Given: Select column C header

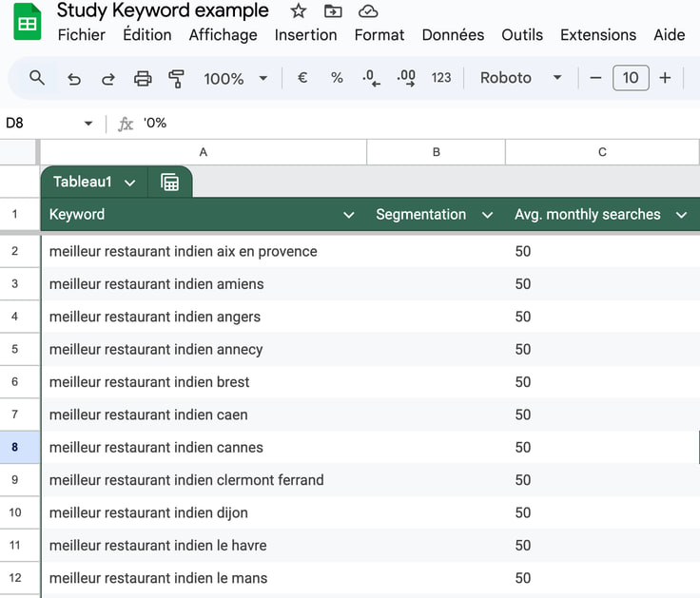Looking at the screenshot, I should pos(602,152).
